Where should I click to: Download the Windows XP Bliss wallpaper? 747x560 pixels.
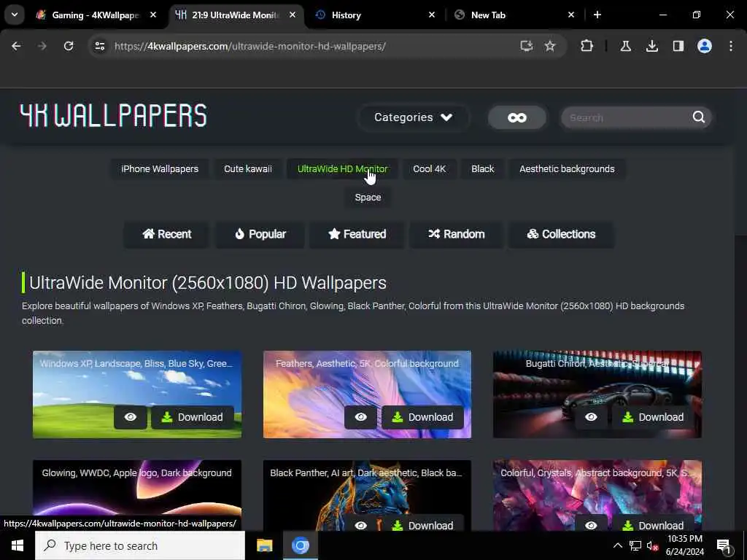(193, 417)
